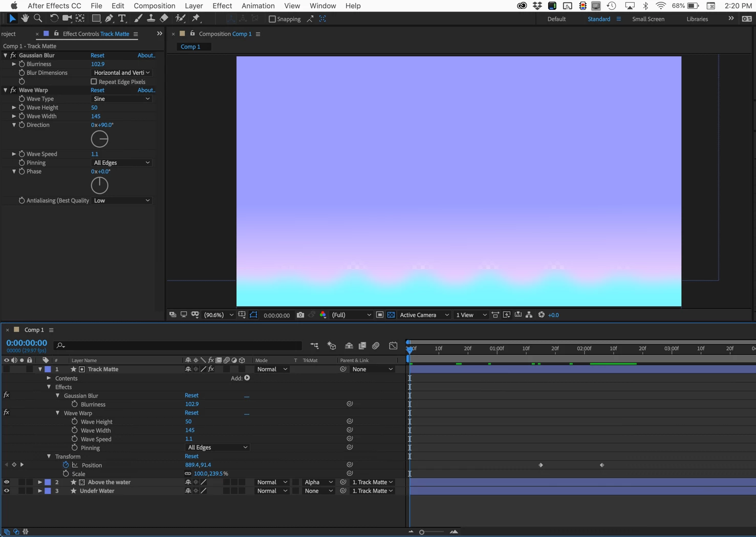Click the Direction angle dial
Screen dimensions: 756x537
(99, 139)
